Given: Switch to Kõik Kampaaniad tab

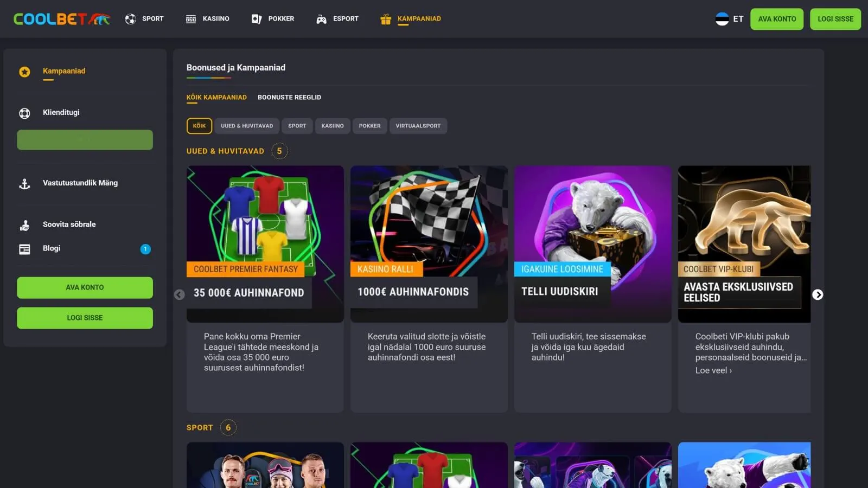Looking at the screenshot, I should pos(216,98).
